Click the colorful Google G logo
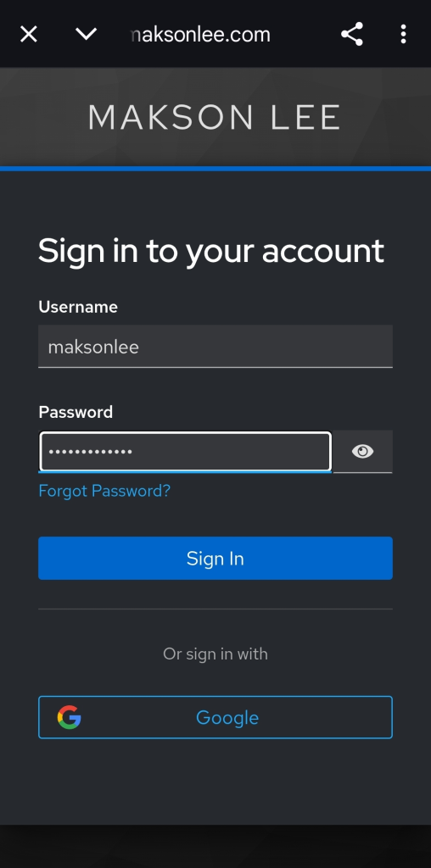 [x=70, y=717]
